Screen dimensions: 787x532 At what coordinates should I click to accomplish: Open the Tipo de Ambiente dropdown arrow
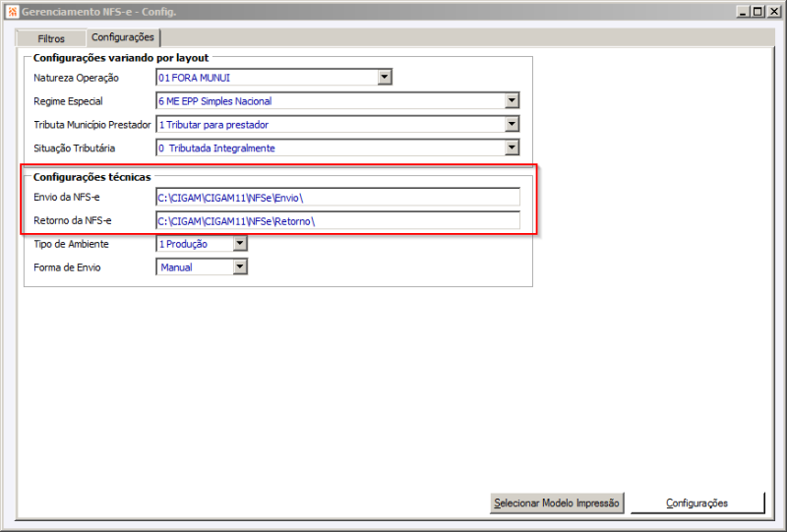pos(240,244)
